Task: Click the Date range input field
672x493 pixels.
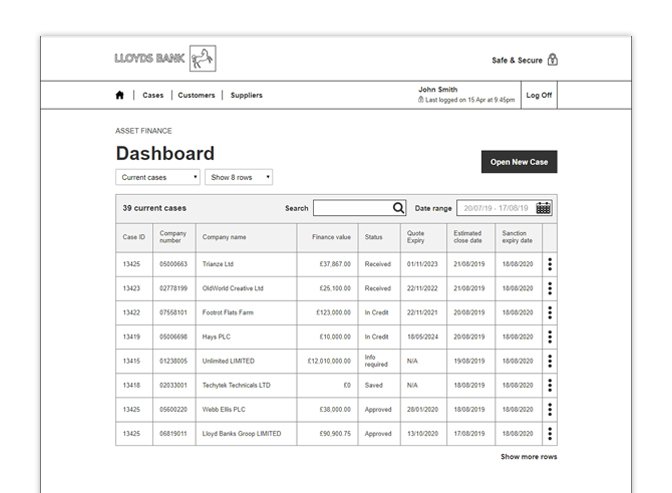Action: click(504, 208)
